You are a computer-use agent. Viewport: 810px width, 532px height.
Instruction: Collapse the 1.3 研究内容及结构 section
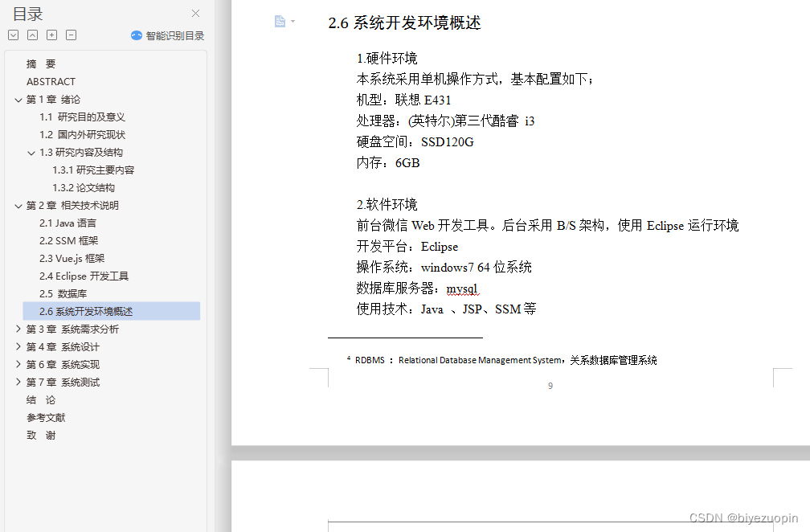click(x=31, y=152)
